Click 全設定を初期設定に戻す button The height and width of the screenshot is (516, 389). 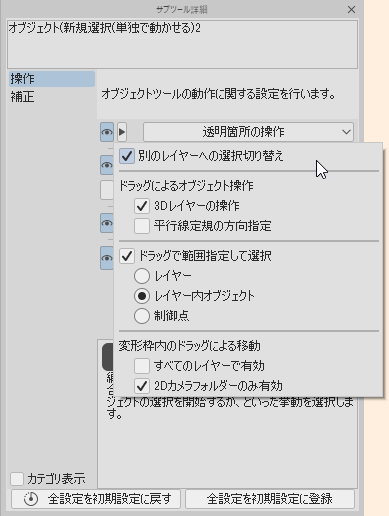(x=96, y=499)
